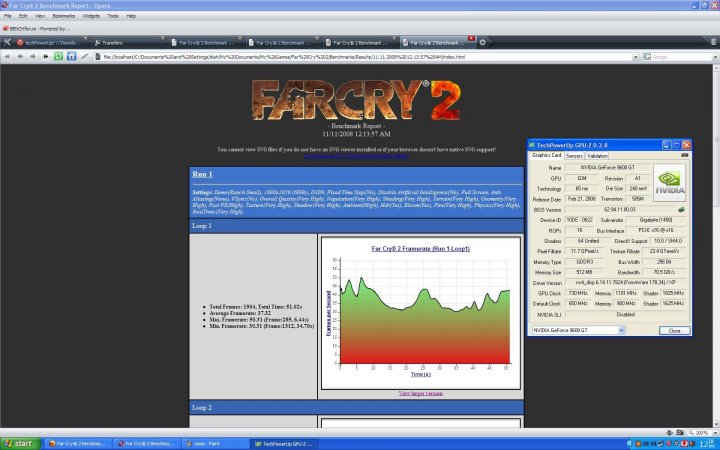Open the File menu
Screen dimensions: 720x450
pyautogui.click(x=8, y=16)
